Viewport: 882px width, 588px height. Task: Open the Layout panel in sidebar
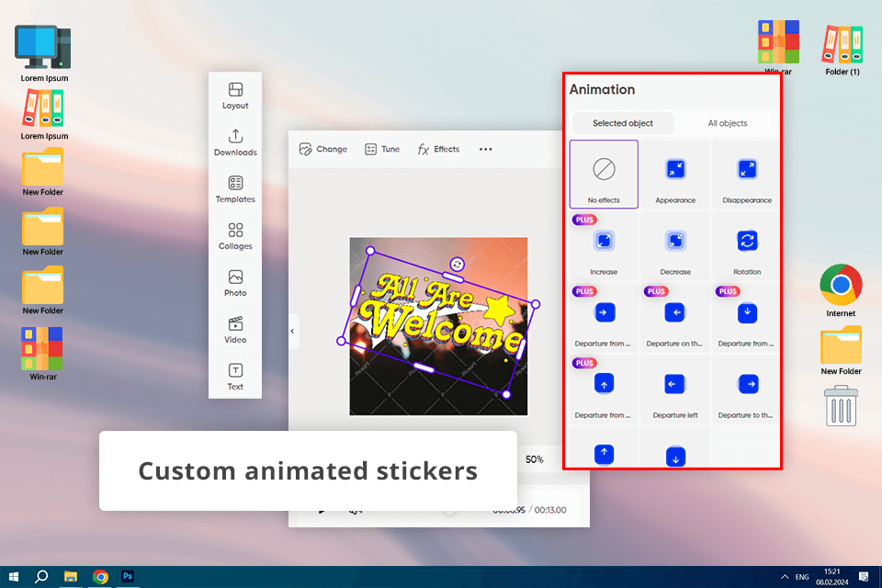pos(235,96)
